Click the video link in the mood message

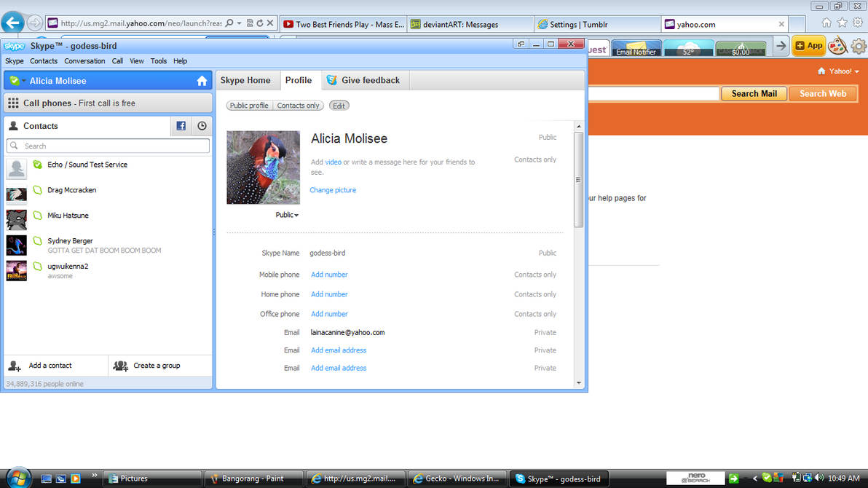coord(334,162)
